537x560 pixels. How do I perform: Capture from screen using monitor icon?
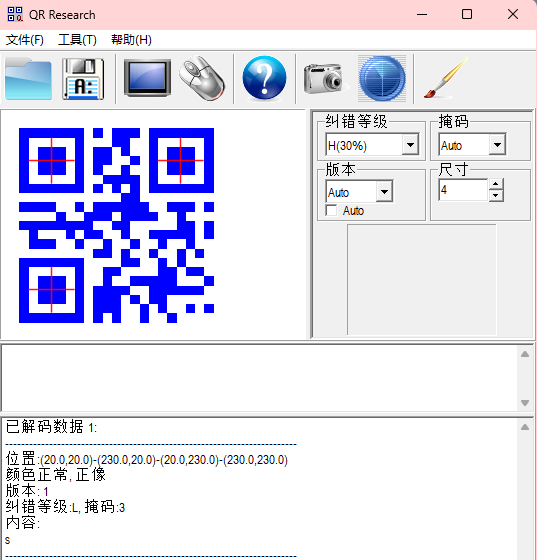(x=147, y=78)
